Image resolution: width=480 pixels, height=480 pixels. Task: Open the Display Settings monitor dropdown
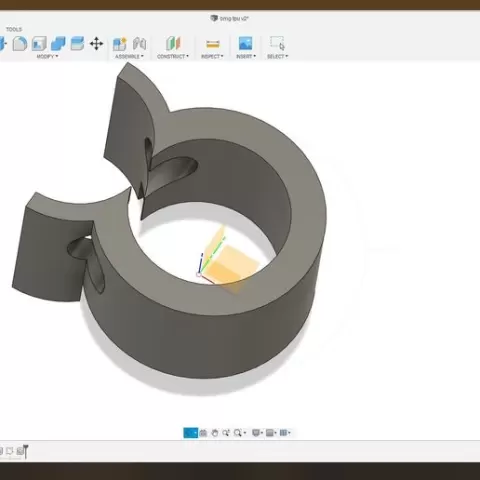pyautogui.click(x=257, y=433)
